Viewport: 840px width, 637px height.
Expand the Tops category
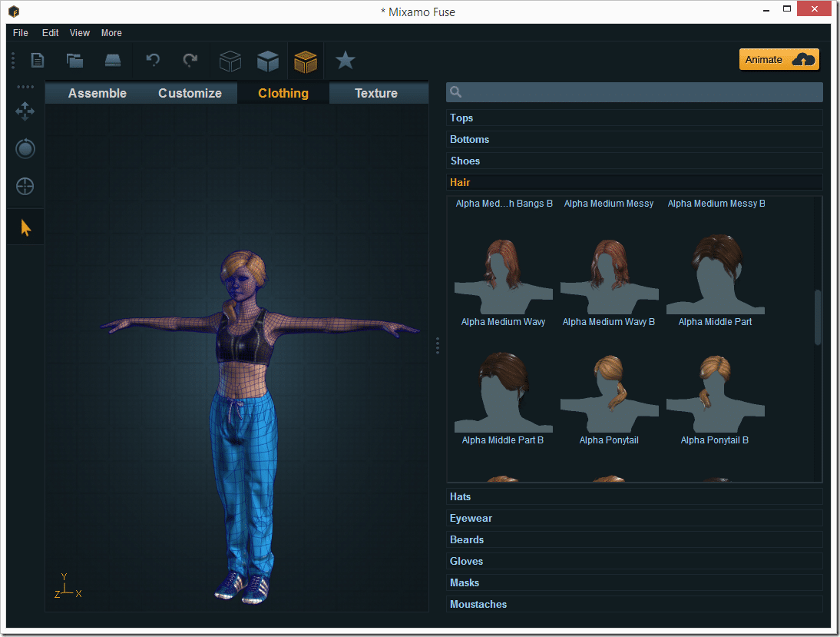634,118
